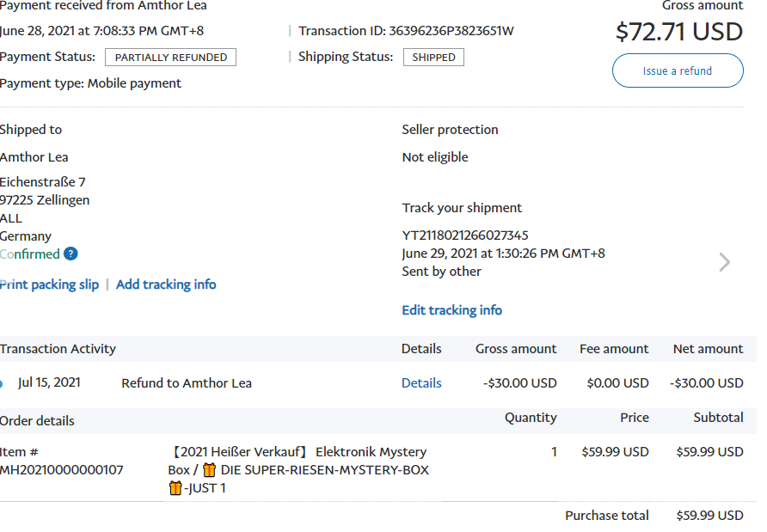
Task: Open the Print packing slip link
Action: pyautogui.click(x=49, y=284)
